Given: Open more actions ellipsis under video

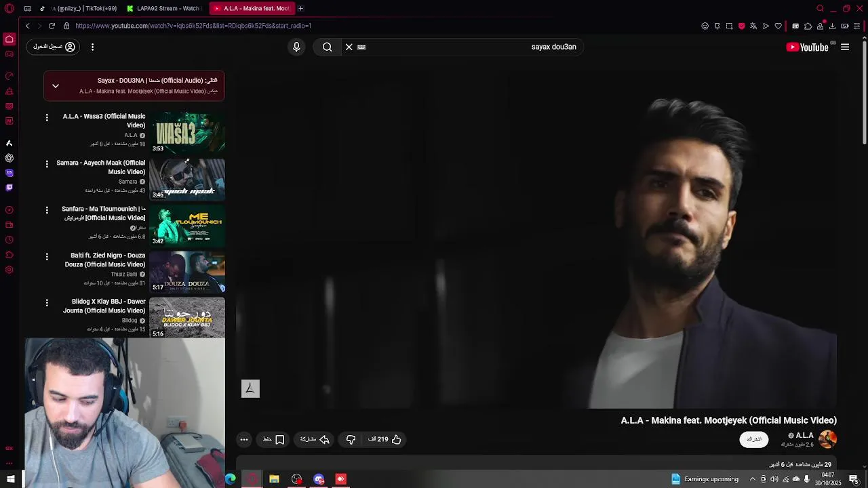Looking at the screenshot, I should point(244,439).
